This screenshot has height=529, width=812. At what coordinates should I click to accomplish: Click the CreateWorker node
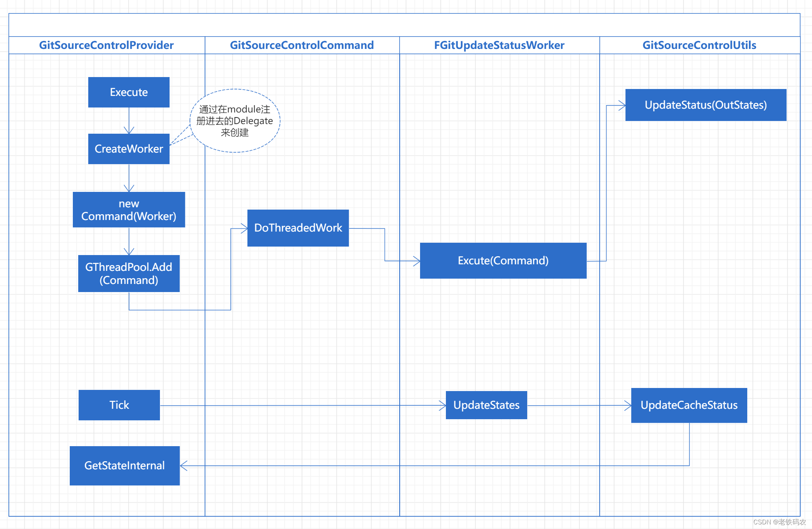pos(129,149)
